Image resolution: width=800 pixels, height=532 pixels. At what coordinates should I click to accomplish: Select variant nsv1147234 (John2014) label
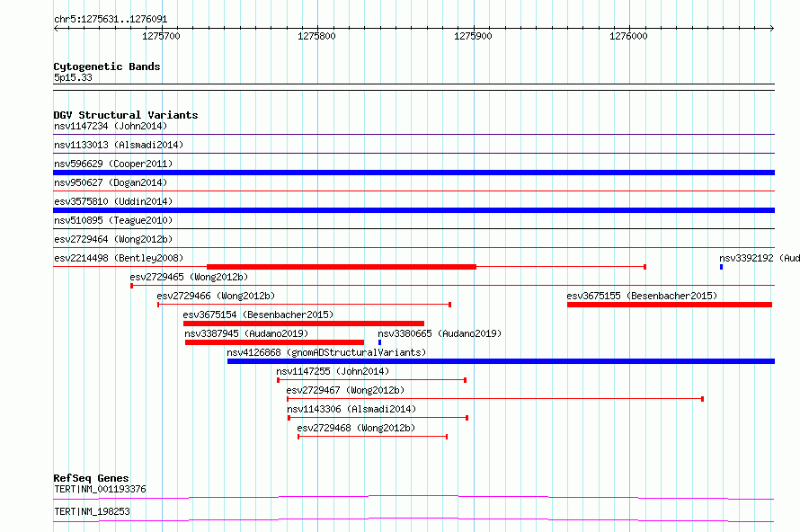point(111,126)
